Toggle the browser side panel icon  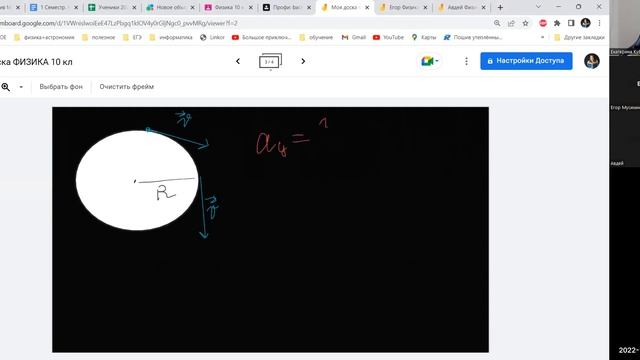coord(571,23)
